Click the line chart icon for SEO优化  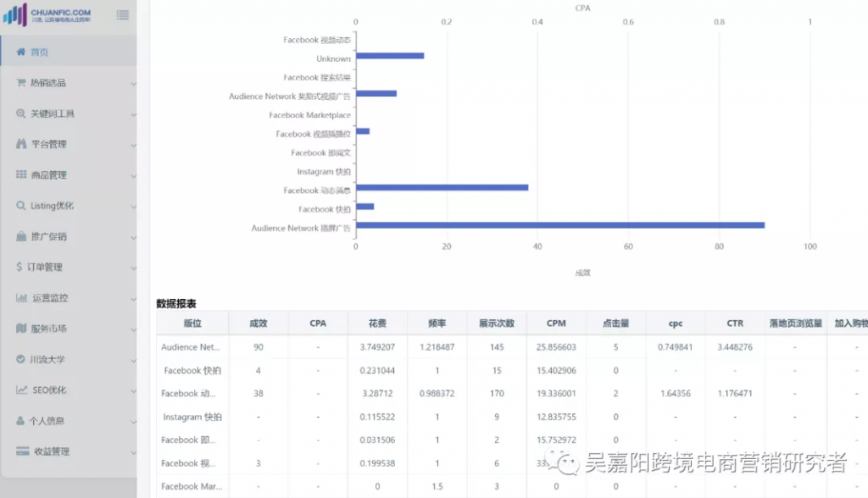[x=21, y=390]
